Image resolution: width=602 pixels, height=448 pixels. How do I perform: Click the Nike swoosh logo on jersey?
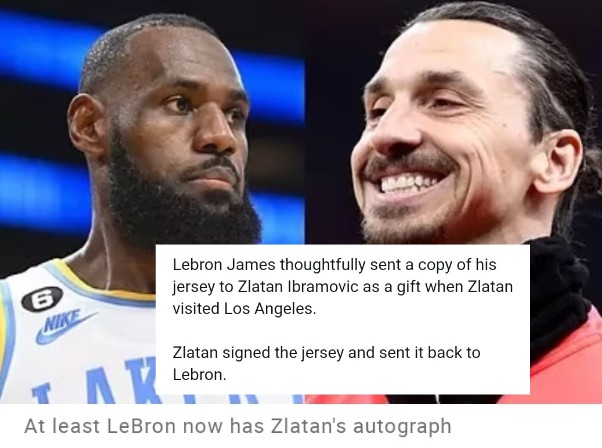pos(65,326)
